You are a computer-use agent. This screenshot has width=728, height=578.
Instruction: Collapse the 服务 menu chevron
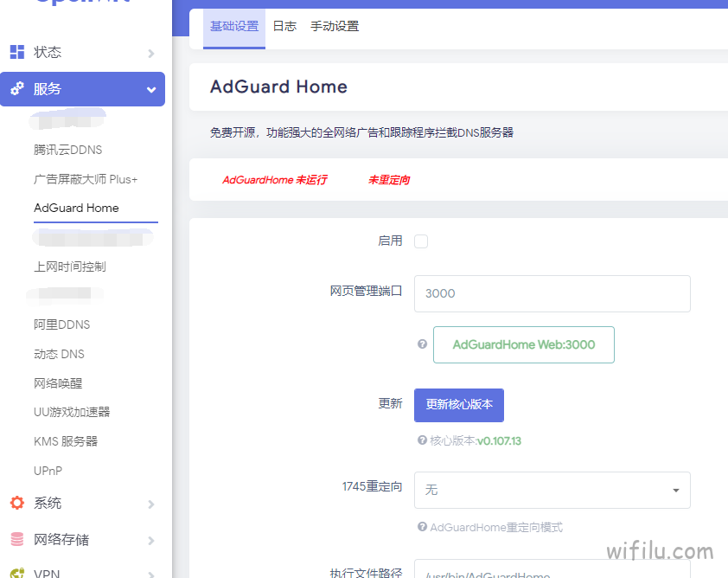click(151, 90)
